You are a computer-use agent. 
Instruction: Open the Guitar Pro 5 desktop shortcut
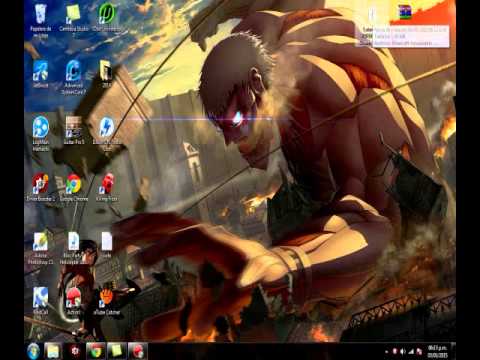(x=74, y=131)
